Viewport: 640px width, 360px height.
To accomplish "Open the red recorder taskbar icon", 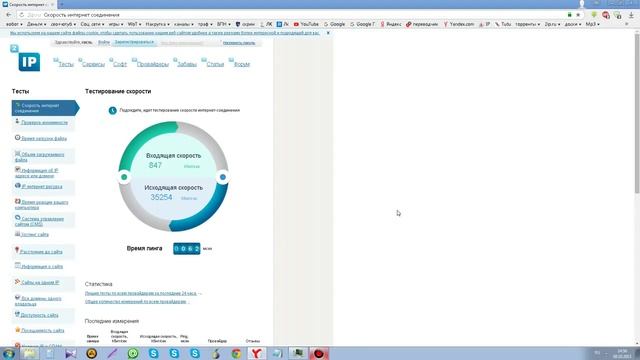I will coord(319,353).
